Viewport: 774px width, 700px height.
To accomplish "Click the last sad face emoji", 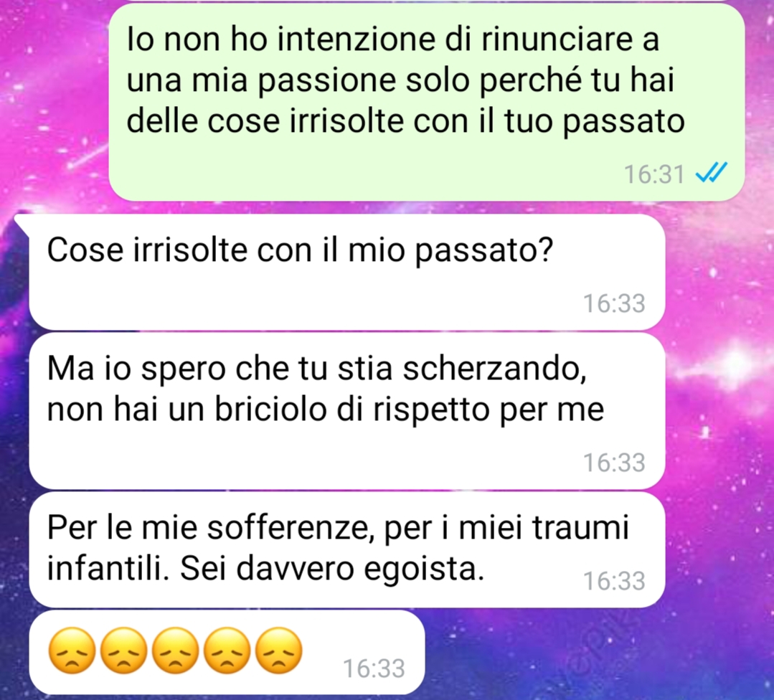I will pos(279,651).
